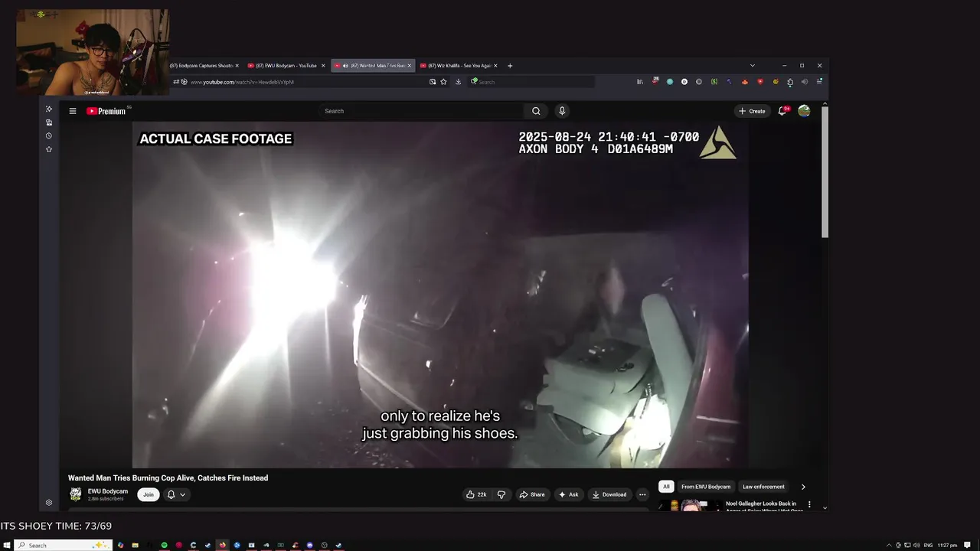
Task: Click the Download button
Action: pos(609,494)
